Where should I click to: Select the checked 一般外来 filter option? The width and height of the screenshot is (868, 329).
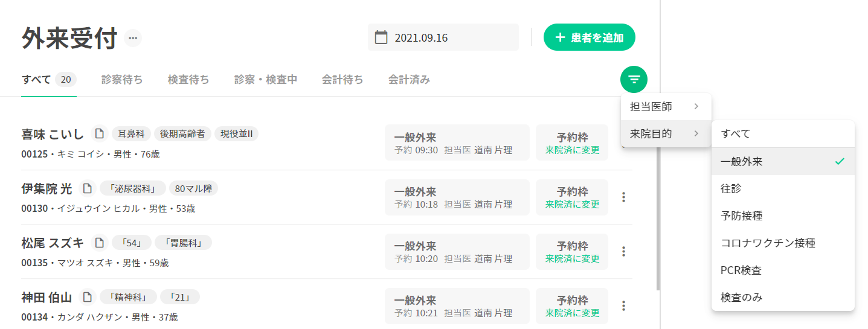(x=782, y=161)
